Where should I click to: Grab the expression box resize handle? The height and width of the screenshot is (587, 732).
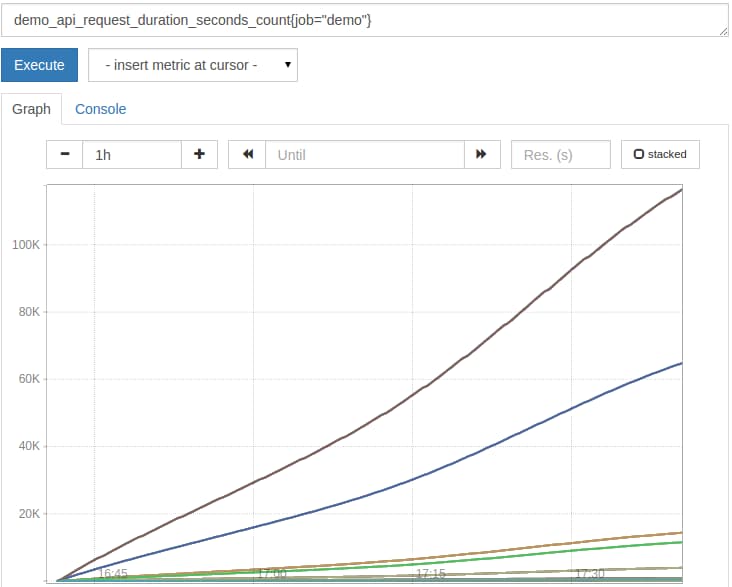[x=723, y=31]
